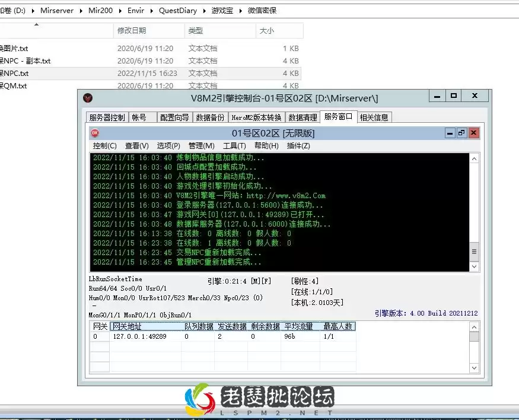
Task: Open the 服务器控制 tab
Action: (x=107, y=117)
